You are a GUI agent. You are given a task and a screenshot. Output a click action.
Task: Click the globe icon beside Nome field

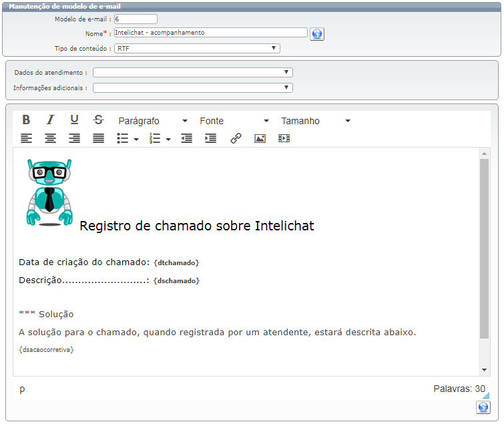(x=317, y=34)
